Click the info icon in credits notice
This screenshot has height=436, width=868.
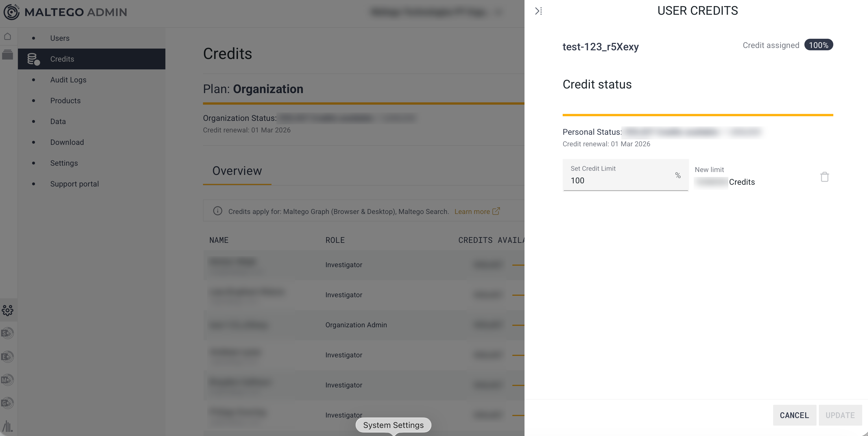[218, 211]
